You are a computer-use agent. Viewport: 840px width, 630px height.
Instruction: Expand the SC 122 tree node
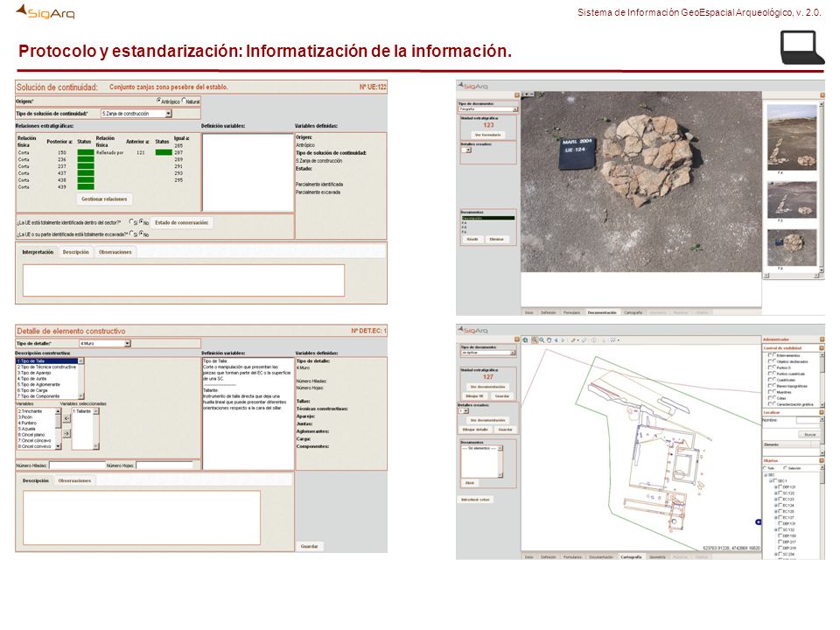(776, 493)
